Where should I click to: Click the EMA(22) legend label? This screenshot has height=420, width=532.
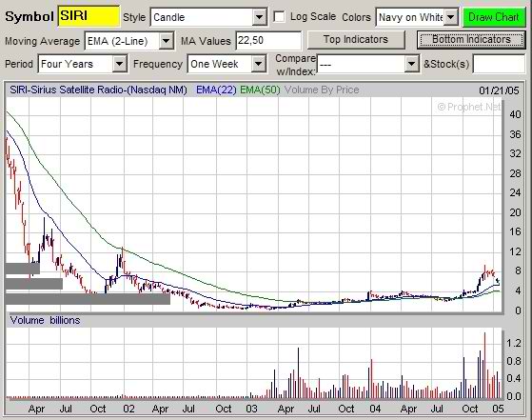tap(216, 90)
